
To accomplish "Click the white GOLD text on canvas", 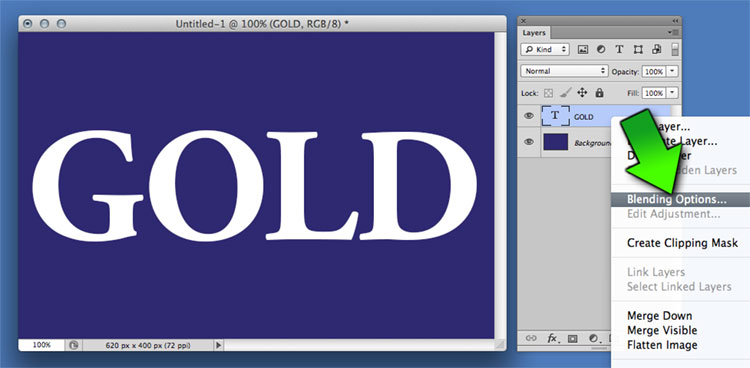I will click(254, 185).
